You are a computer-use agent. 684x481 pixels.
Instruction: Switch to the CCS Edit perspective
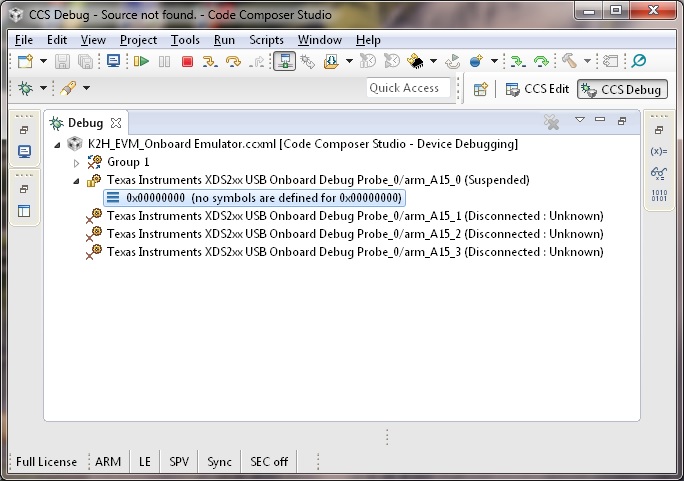(x=537, y=89)
